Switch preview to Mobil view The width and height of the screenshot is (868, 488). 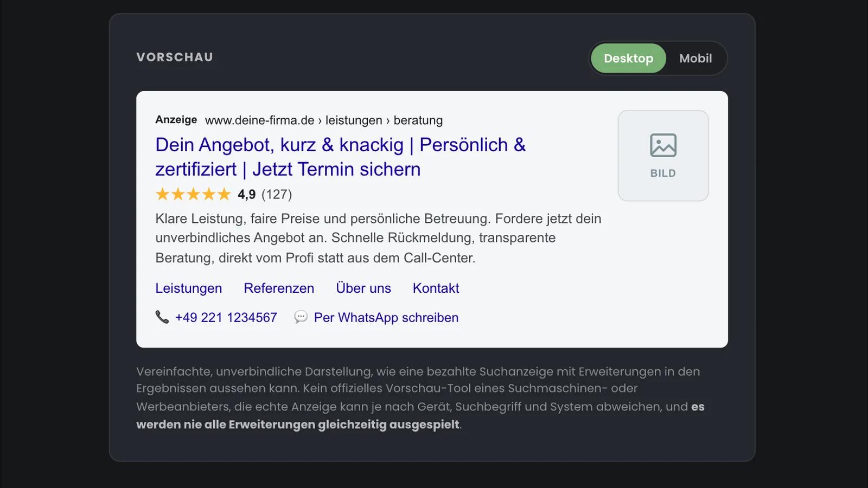695,58
